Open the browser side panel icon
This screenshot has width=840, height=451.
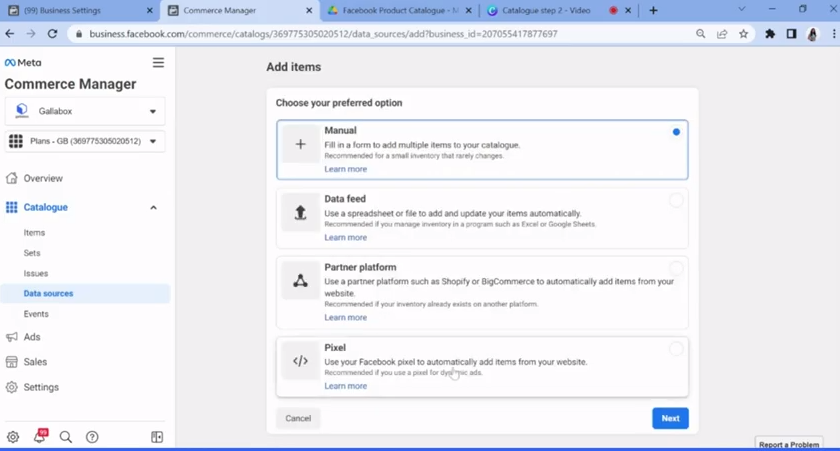pyautogui.click(x=791, y=34)
